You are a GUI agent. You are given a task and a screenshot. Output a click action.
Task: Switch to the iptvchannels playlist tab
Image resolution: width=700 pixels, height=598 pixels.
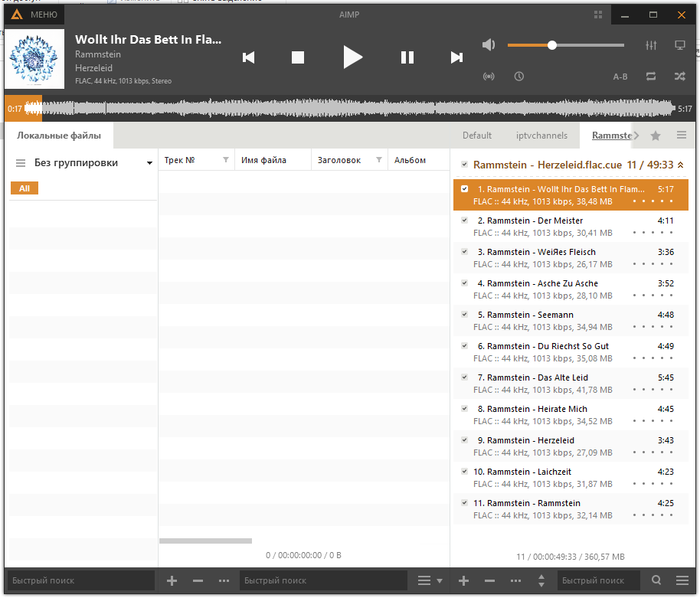point(541,136)
